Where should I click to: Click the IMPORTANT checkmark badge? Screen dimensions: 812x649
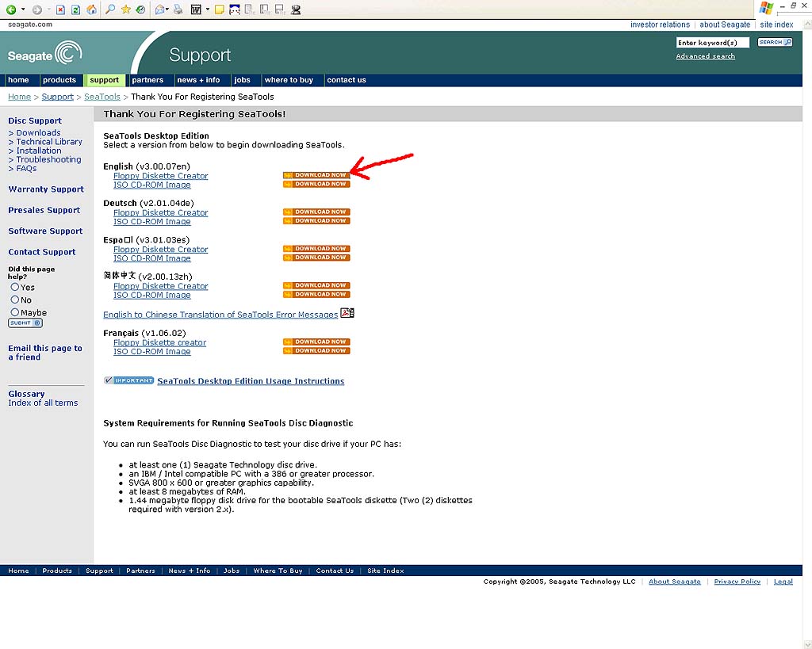pyautogui.click(x=129, y=380)
